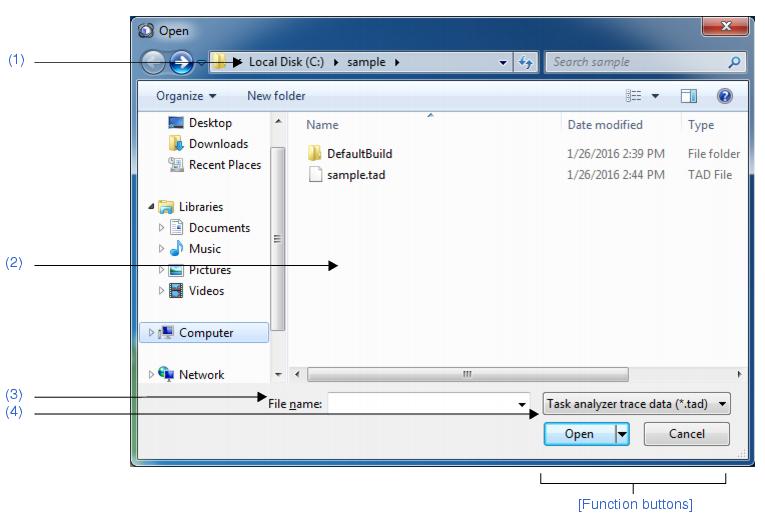Expand the Documents library node

(x=159, y=228)
